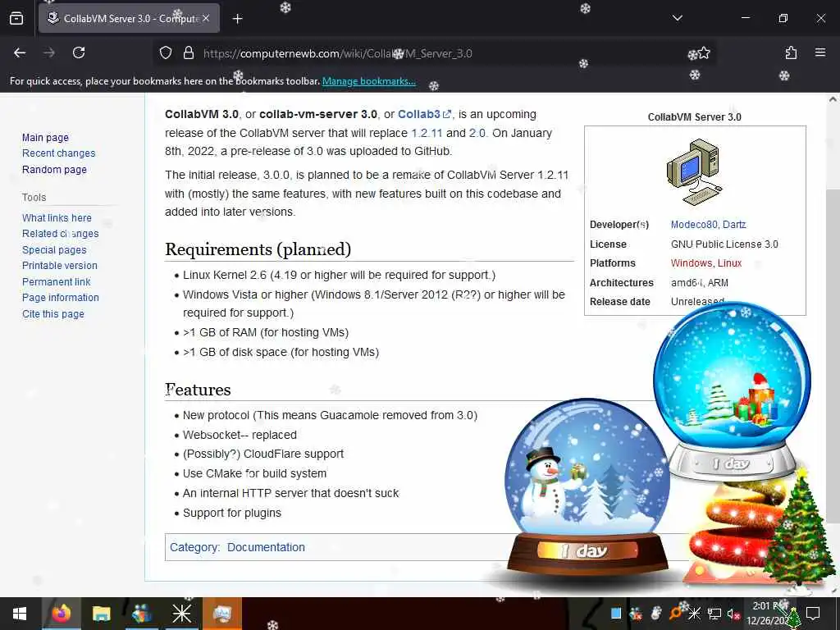Go back with the browser back arrow
The width and height of the screenshot is (840, 630).
click(x=20, y=52)
